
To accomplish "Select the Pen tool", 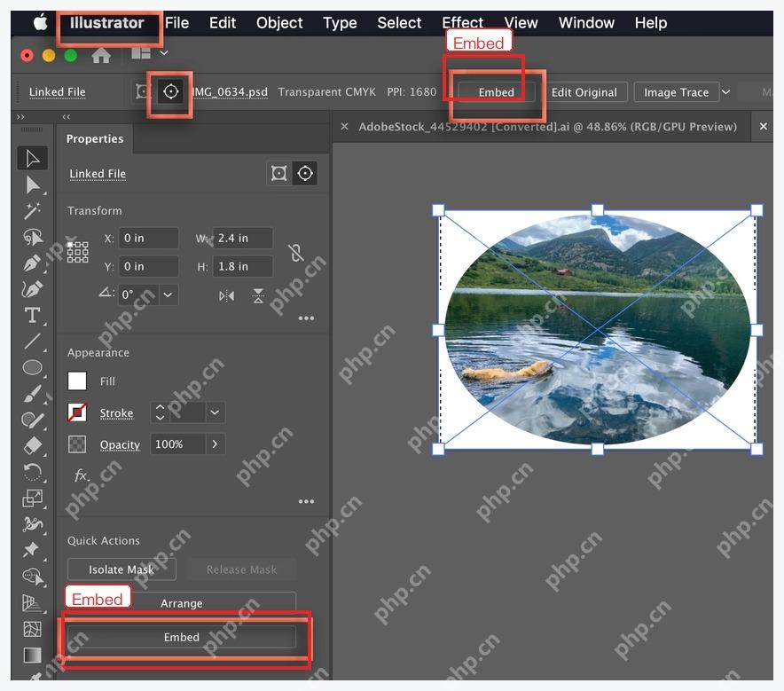I will pos(33,263).
